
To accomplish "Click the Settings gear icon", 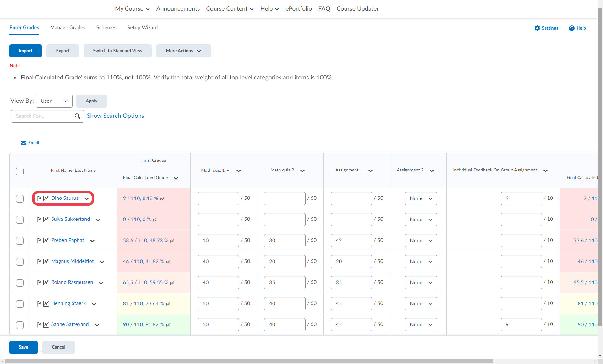I will [537, 28].
